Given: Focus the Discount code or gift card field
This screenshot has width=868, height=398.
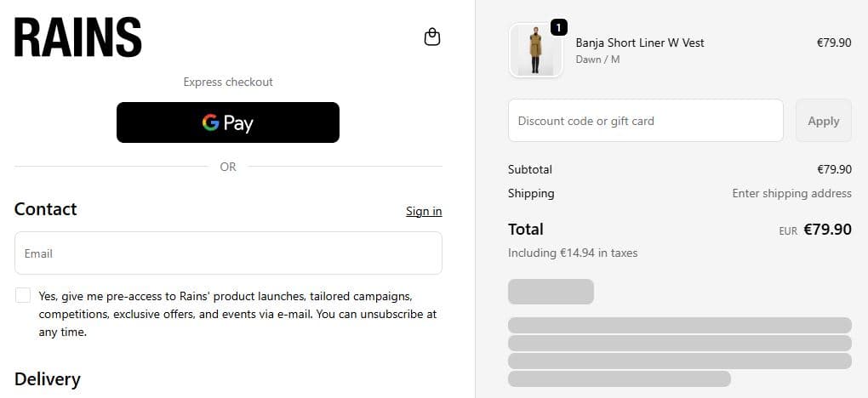Looking at the screenshot, I should (x=645, y=121).
